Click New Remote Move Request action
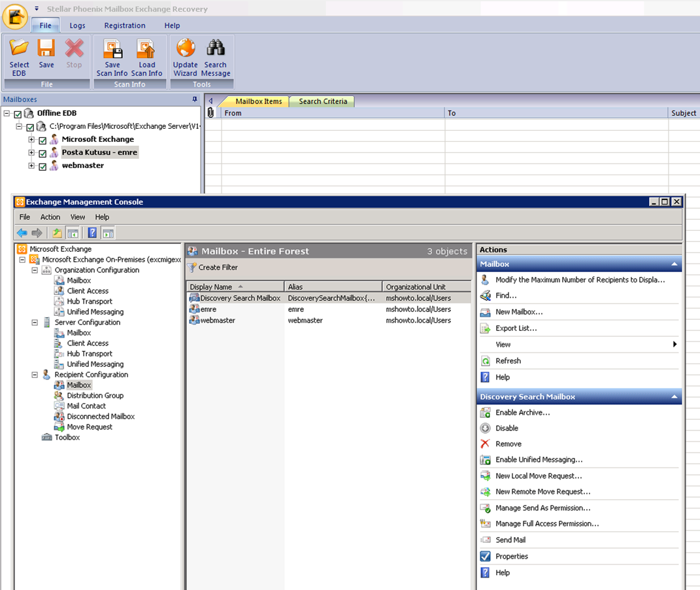700x590 pixels. click(543, 492)
